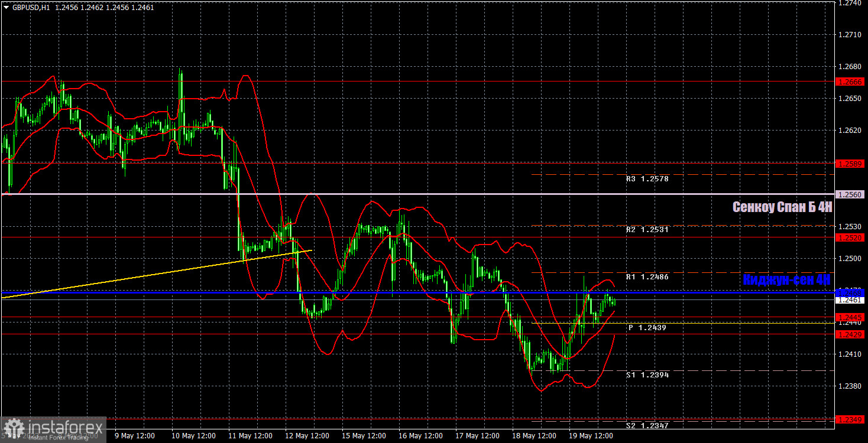Click the R3 1.2578 pivot label
The image size is (868, 443).
[647, 178]
